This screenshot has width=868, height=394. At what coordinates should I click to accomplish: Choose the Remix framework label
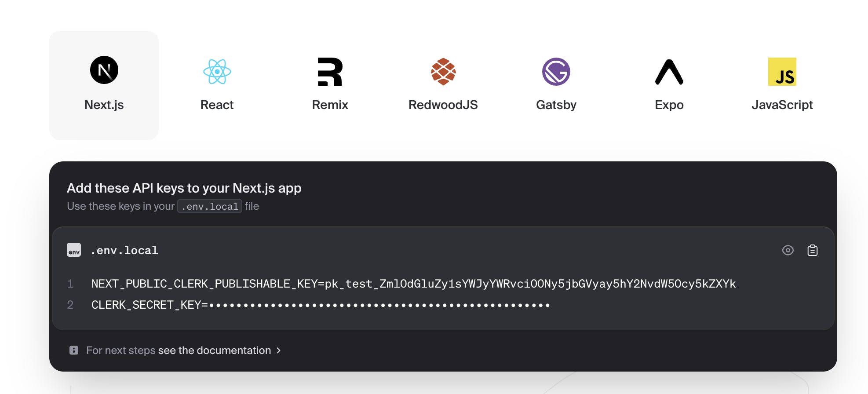(330, 105)
